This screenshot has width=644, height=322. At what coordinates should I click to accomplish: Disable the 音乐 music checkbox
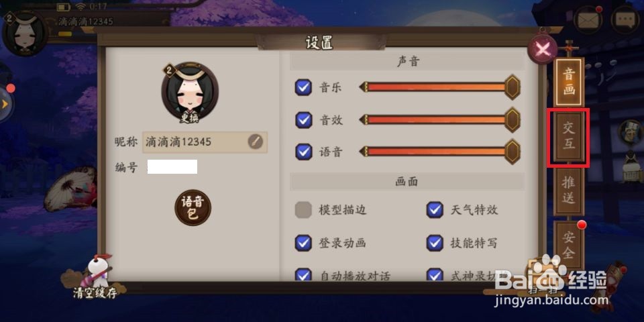303,87
